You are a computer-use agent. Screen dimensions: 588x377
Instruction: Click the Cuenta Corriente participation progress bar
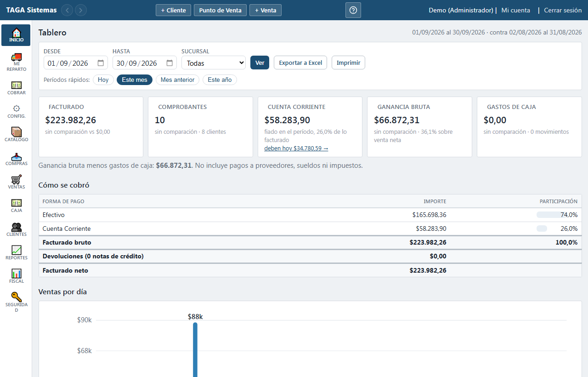[x=542, y=228]
